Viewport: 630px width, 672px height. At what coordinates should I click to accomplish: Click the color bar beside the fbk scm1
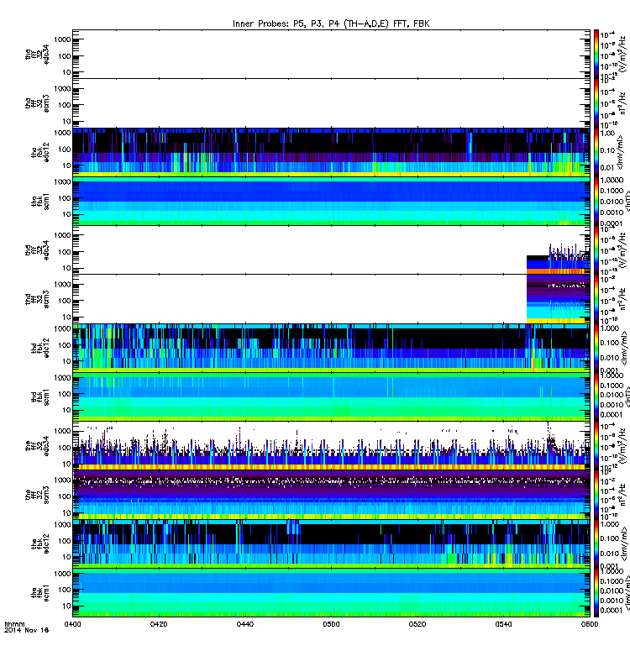tap(596, 593)
